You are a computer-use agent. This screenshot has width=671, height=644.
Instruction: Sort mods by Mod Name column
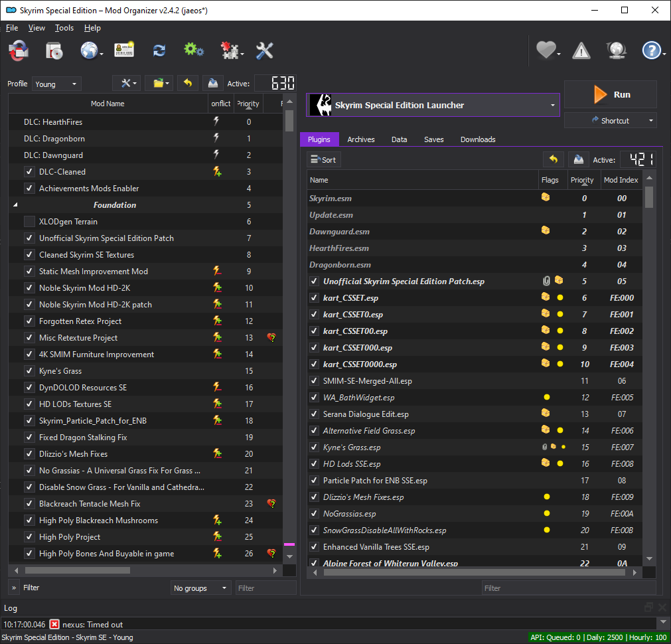click(x=108, y=104)
